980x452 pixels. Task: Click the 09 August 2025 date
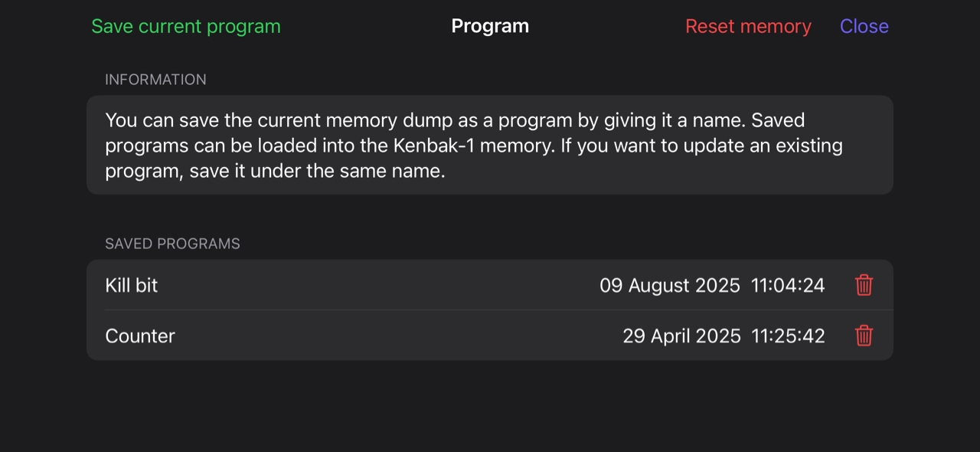669,285
